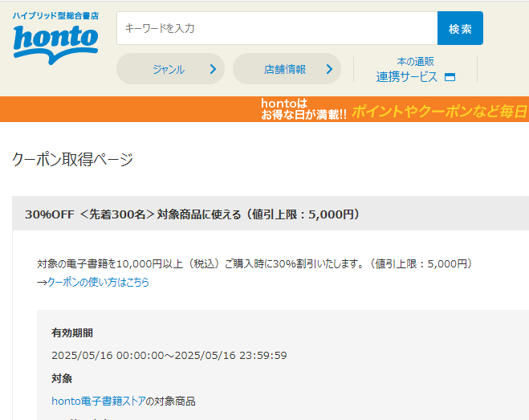Open honto電子書籍ストア link

(99, 401)
